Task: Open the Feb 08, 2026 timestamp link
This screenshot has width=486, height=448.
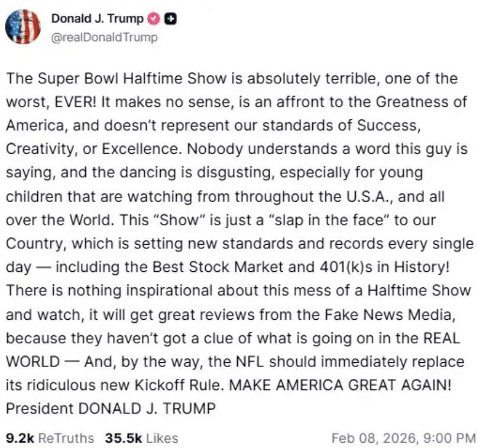Action: (403, 438)
